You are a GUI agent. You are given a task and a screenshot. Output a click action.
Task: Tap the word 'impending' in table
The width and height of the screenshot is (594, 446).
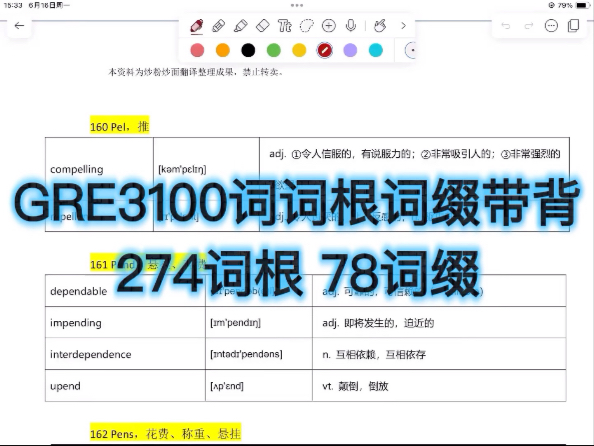(76, 323)
